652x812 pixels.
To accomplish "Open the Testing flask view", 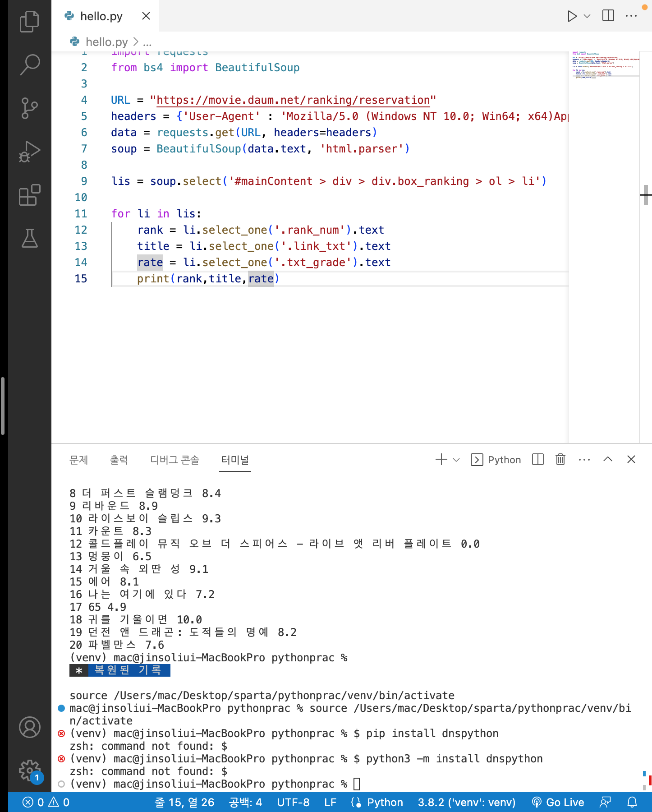I will click(x=30, y=238).
